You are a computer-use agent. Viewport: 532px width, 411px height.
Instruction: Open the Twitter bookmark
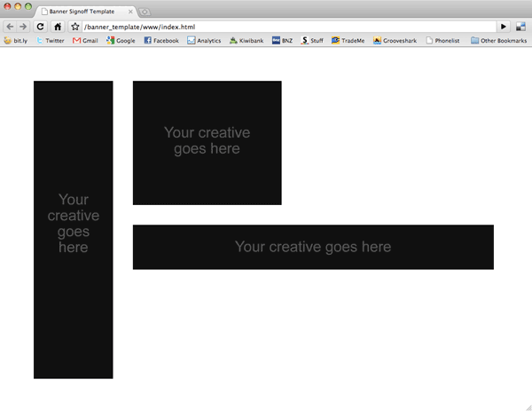click(x=51, y=41)
